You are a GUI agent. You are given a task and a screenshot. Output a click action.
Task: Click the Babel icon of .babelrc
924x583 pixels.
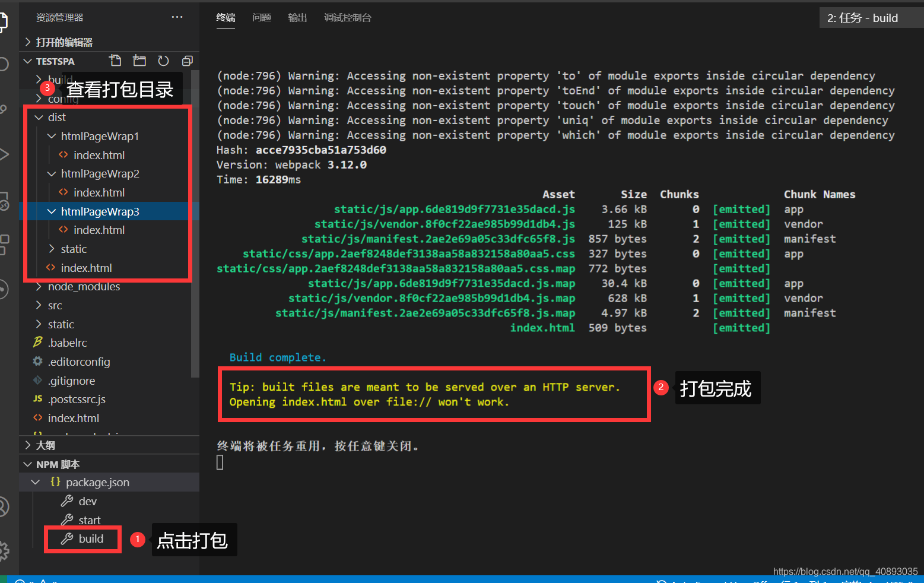[38, 343]
